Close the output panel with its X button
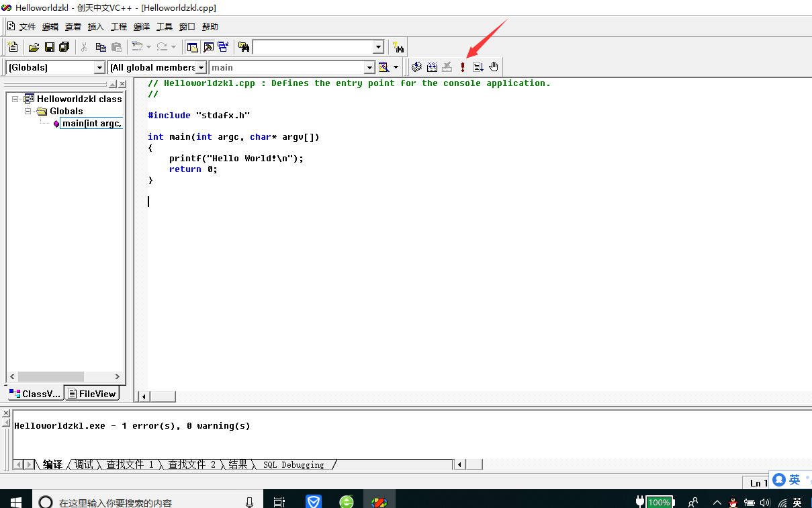Screen dimensions: 812x508 [x=6, y=413]
